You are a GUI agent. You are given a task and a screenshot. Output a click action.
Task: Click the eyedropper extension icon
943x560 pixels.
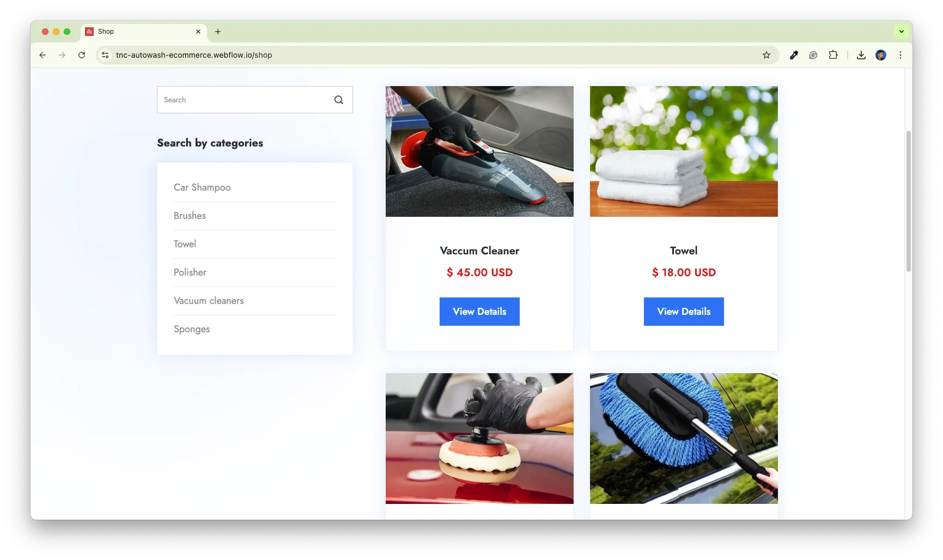794,55
